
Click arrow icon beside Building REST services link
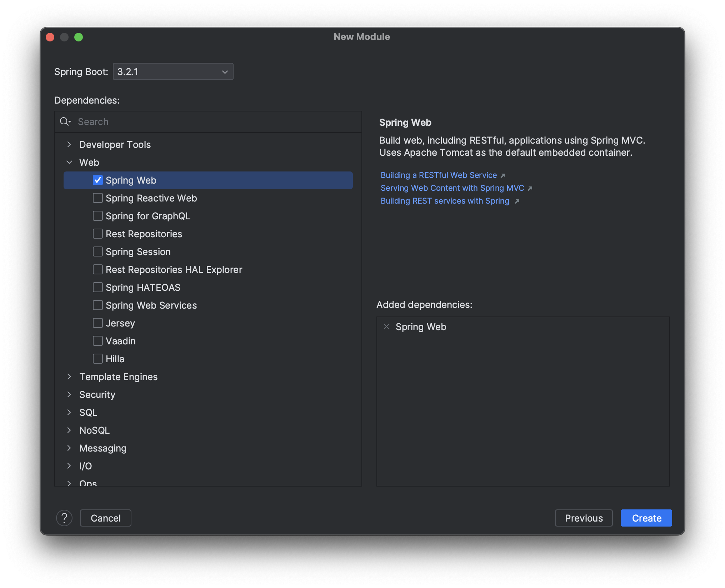[517, 201]
